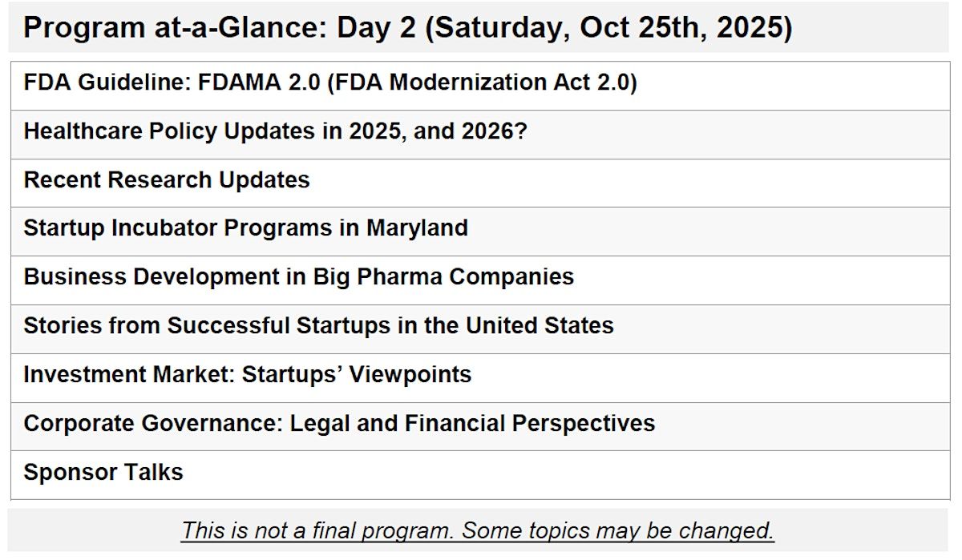The width and height of the screenshot is (962, 560).
Task: Click the Recent Research Updates row
Action: (x=480, y=183)
